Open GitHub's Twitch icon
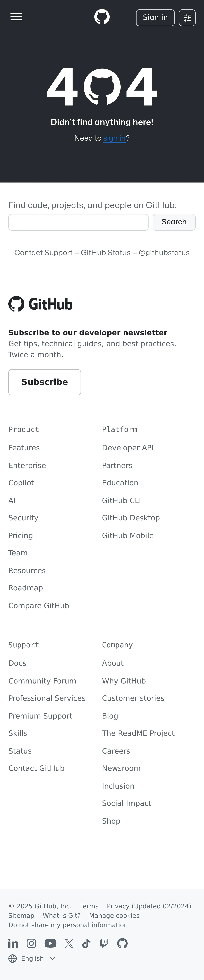Image resolution: width=204 pixels, height=980 pixels. click(104, 943)
